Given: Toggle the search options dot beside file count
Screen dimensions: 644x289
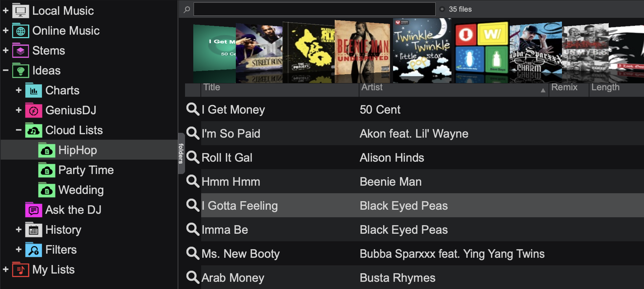Looking at the screenshot, I should click(x=442, y=9).
